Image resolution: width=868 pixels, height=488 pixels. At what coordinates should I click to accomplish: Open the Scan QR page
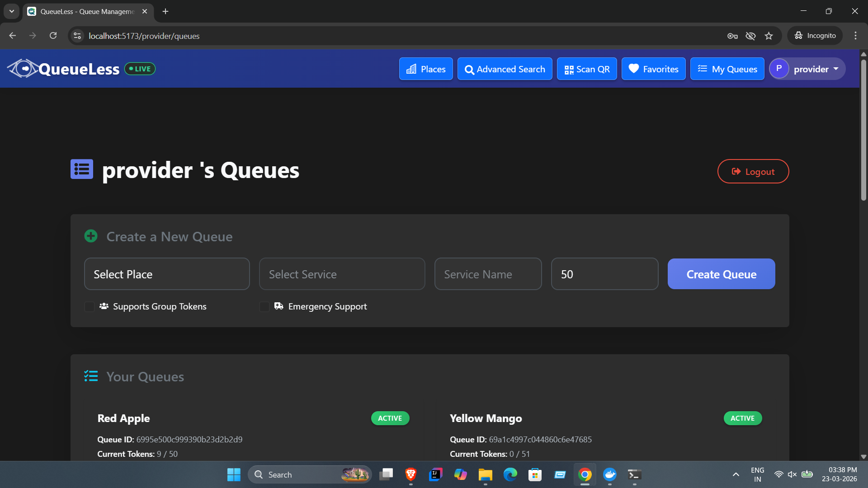(587, 69)
